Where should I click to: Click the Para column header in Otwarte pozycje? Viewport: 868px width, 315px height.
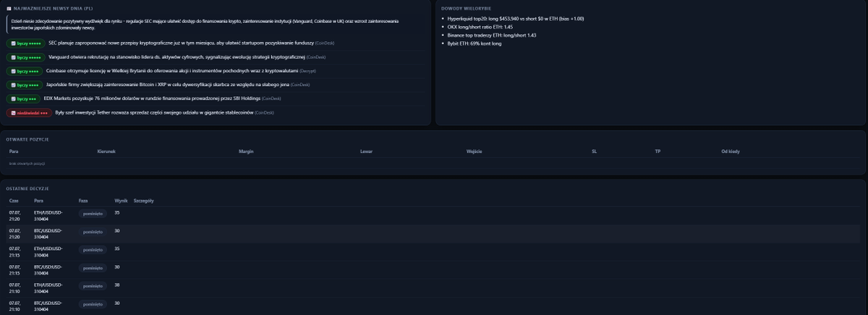point(14,152)
